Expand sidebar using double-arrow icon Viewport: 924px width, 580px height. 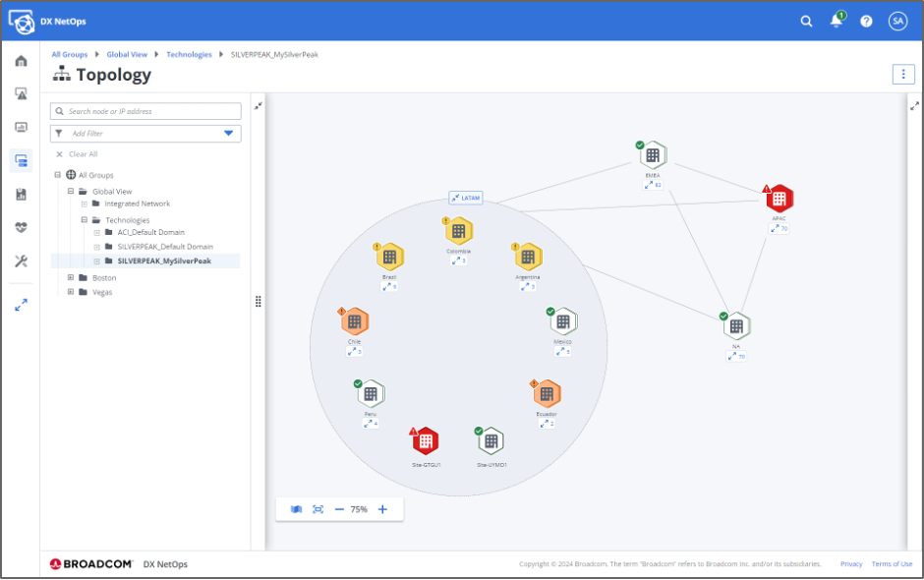click(21, 306)
